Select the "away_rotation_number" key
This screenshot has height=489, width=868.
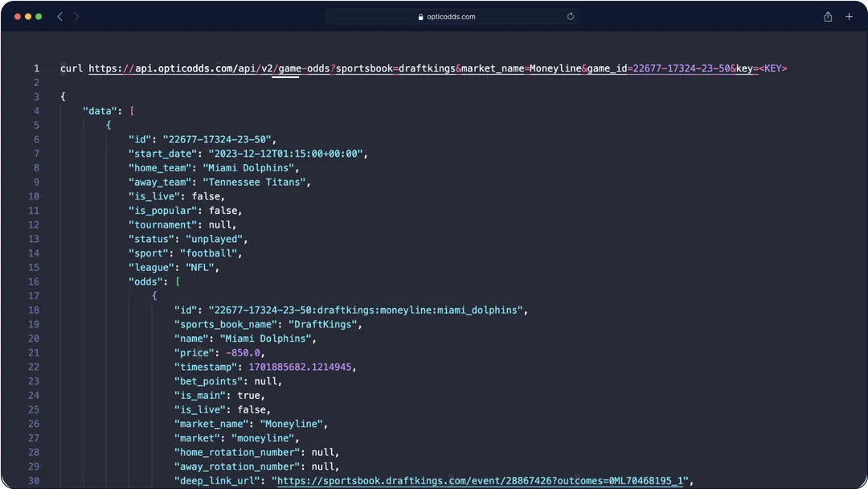237,466
